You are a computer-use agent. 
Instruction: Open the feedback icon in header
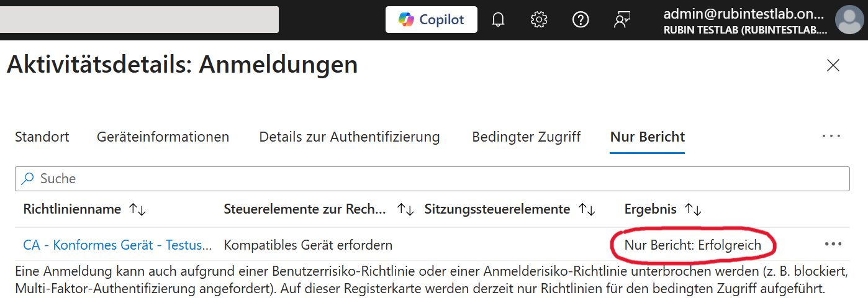coord(622,20)
